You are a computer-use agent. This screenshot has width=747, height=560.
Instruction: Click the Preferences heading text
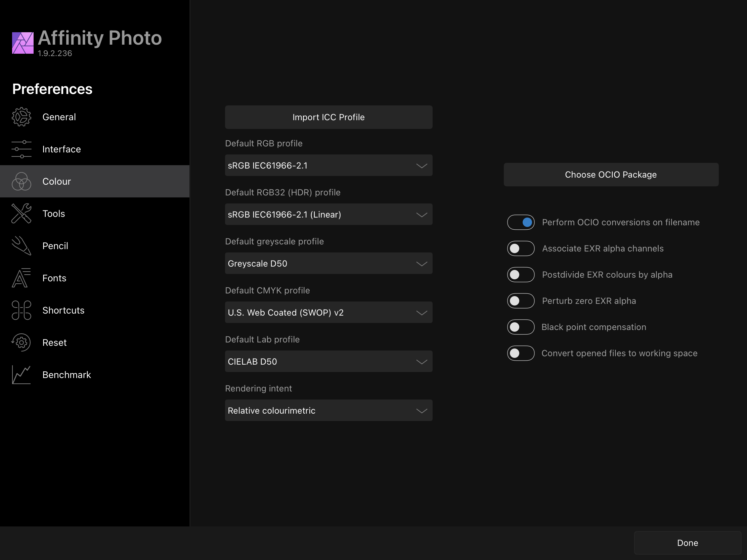point(52,89)
